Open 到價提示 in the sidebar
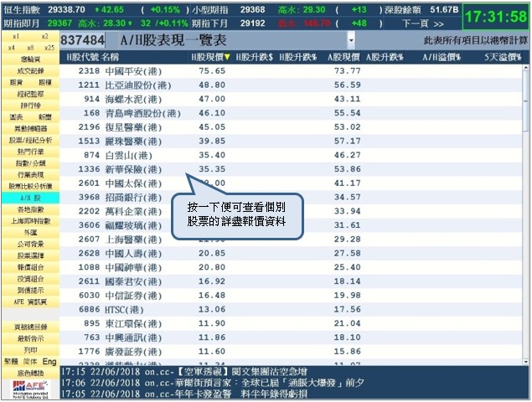 tap(30, 291)
